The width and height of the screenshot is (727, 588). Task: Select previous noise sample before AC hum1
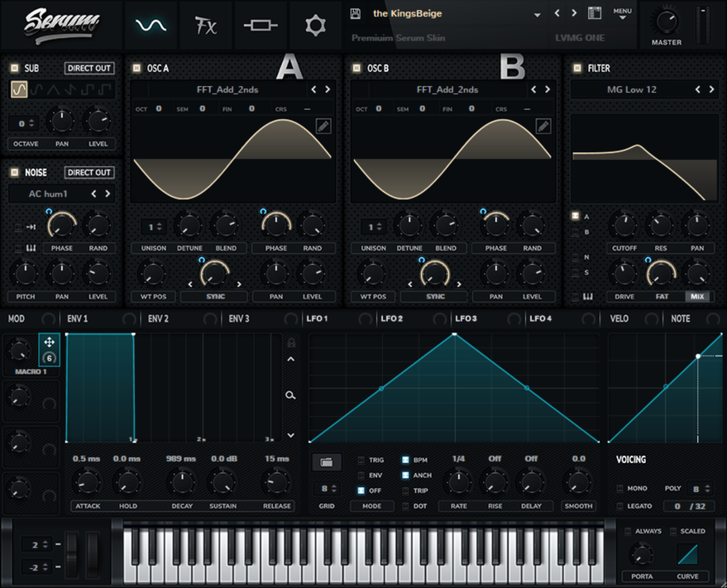93,194
